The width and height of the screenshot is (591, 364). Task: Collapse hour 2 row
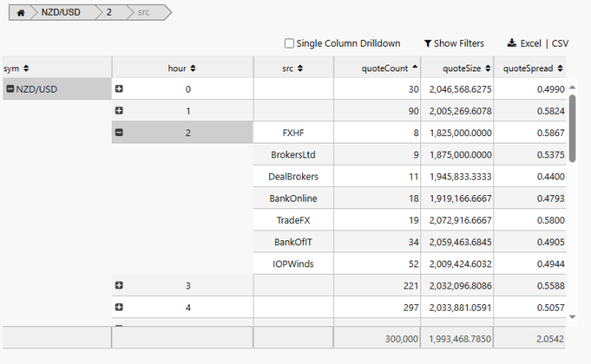coord(119,132)
